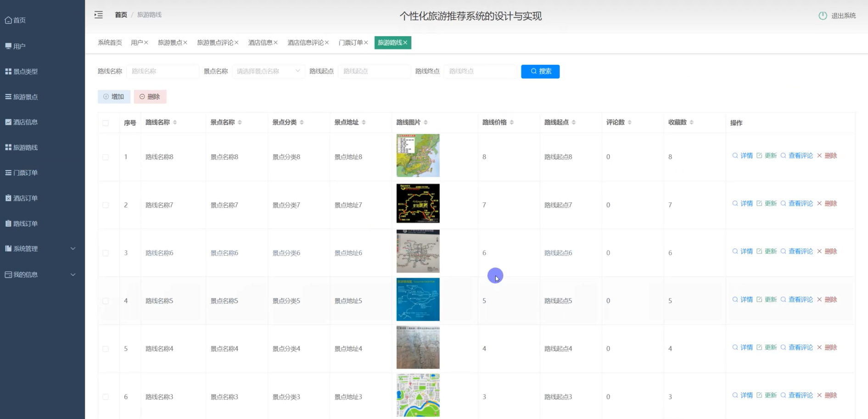
Task: Close the 旅游景点 tab
Action: [185, 43]
